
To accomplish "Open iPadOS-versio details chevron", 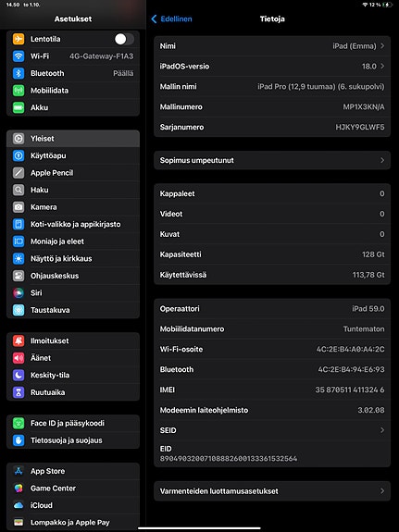I will (382, 67).
